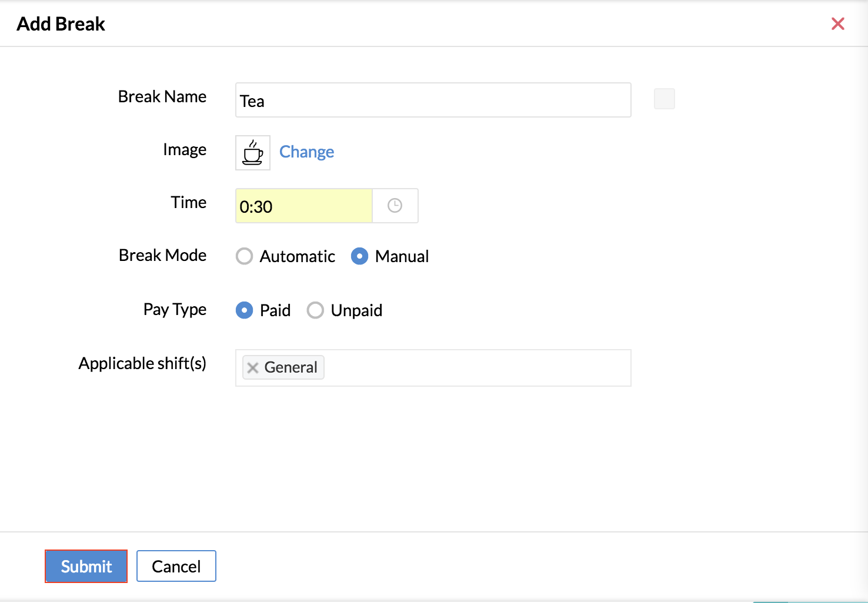Click the gray color swatch beside Break Name
The height and width of the screenshot is (603, 868).
(x=664, y=99)
